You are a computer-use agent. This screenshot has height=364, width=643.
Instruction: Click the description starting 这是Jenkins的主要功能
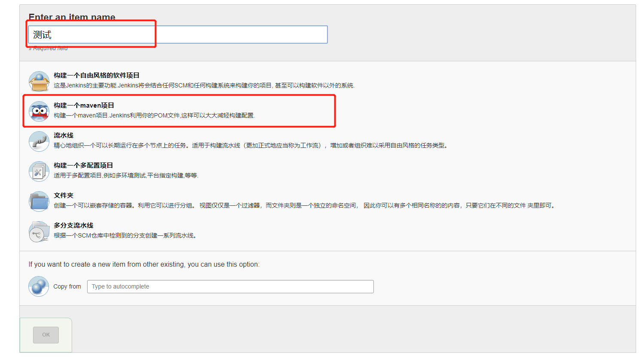point(204,85)
